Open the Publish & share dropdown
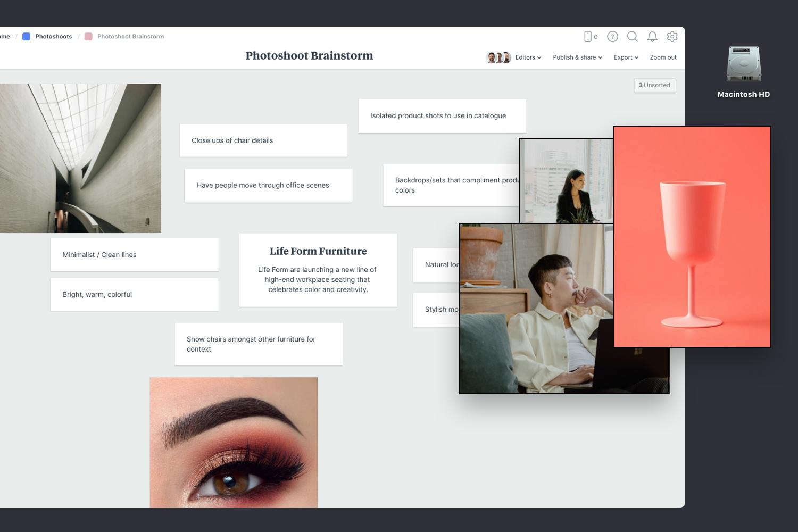The width and height of the screenshot is (798, 532). tap(577, 57)
